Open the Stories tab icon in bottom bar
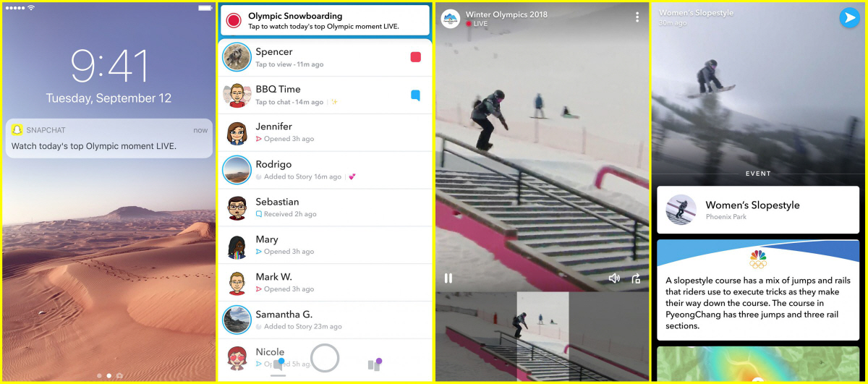Viewport: 868px width, 384px height. [x=373, y=364]
